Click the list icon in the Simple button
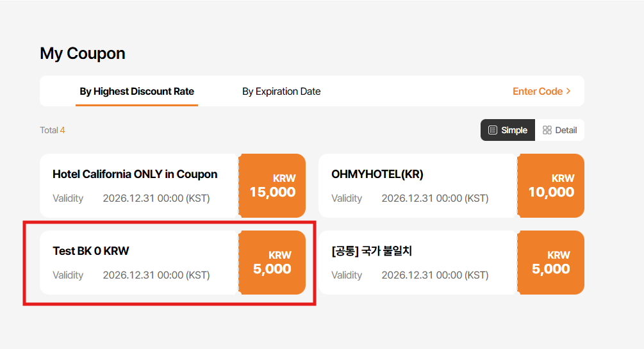The image size is (644, 349). pyautogui.click(x=492, y=130)
